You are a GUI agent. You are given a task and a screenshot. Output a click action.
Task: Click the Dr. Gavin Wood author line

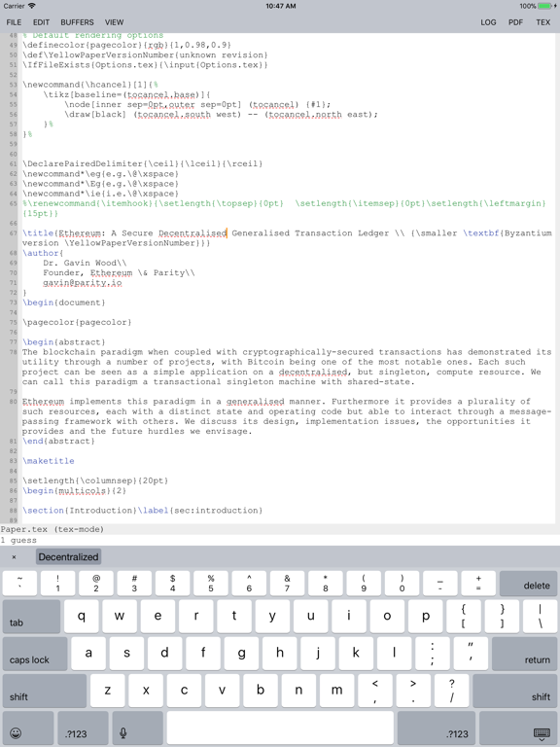(85, 263)
